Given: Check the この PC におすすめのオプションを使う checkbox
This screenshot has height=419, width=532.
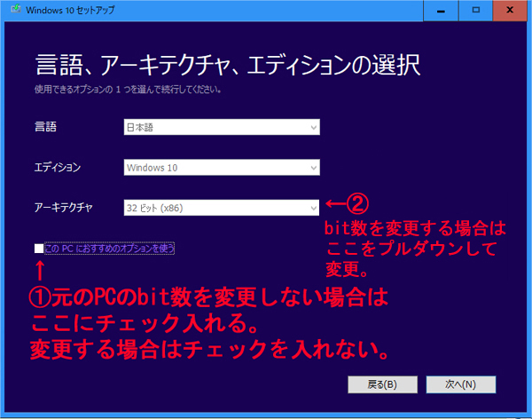Looking at the screenshot, I should (39, 249).
